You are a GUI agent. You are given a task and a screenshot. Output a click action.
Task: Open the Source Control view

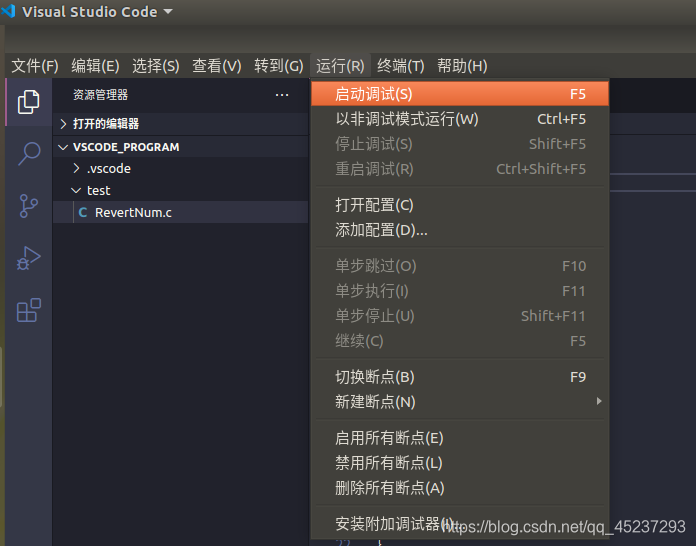(x=28, y=206)
